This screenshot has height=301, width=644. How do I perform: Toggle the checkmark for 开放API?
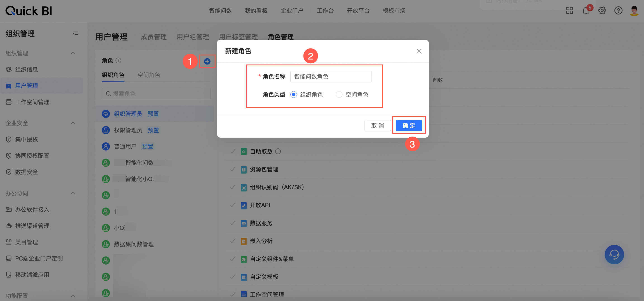pos(232,205)
